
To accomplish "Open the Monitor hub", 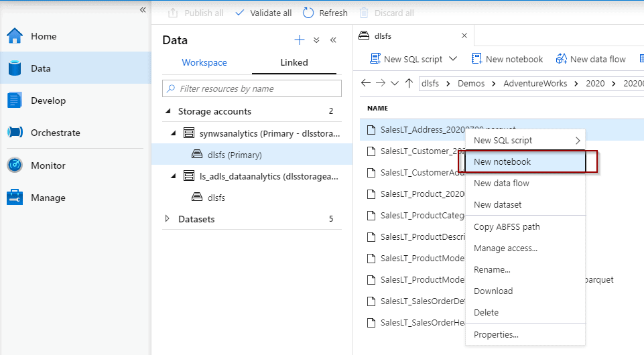I will coord(76,165).
